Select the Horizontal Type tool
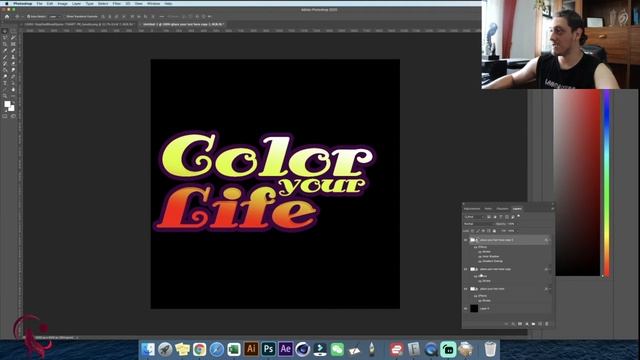Screen dimensions: 640x360 click(x=5, y=83)
